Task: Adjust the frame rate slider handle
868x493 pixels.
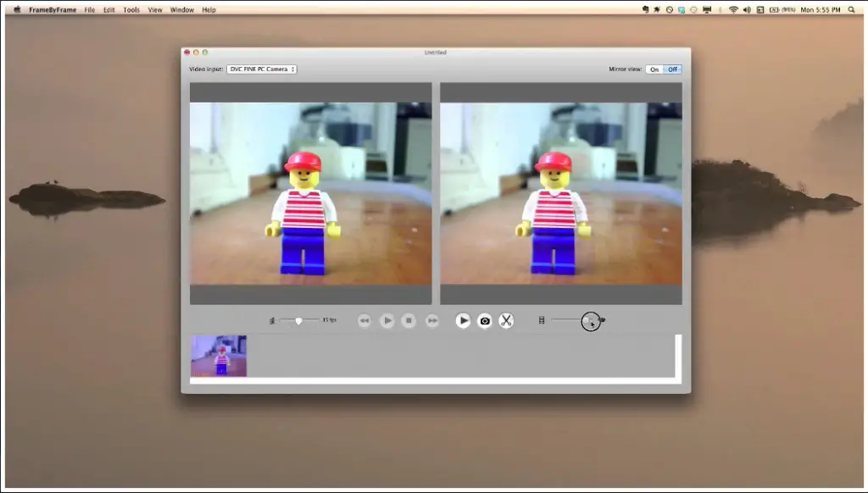Action: coord(299,320)
